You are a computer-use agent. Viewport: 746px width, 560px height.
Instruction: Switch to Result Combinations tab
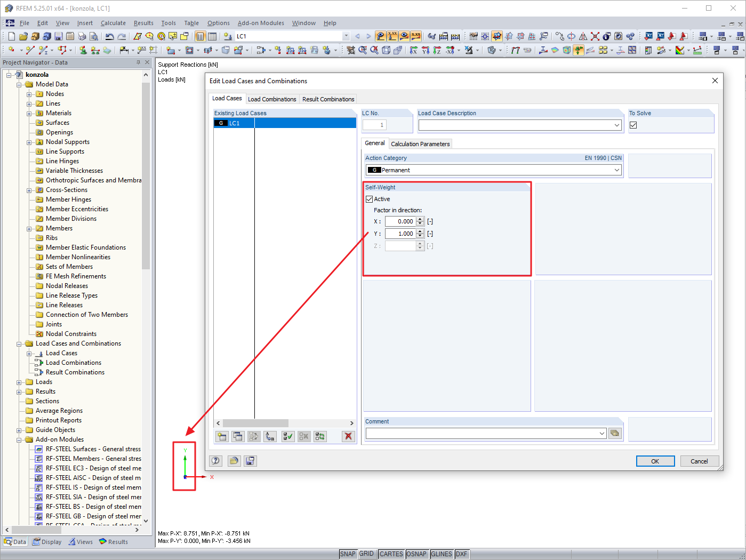pyautogui.click(x=328, y=99)
